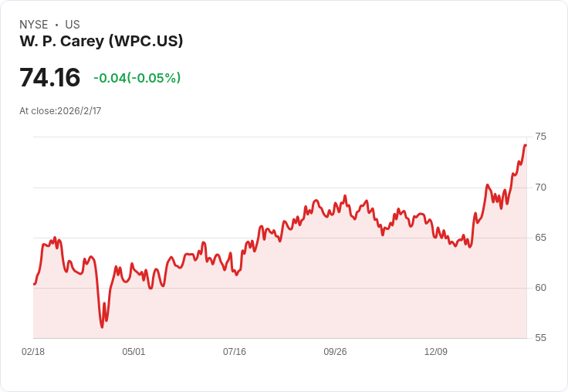Click the 75 price axis label
The height and width of the screenshot is (392, 568).
tap(540, 137)
